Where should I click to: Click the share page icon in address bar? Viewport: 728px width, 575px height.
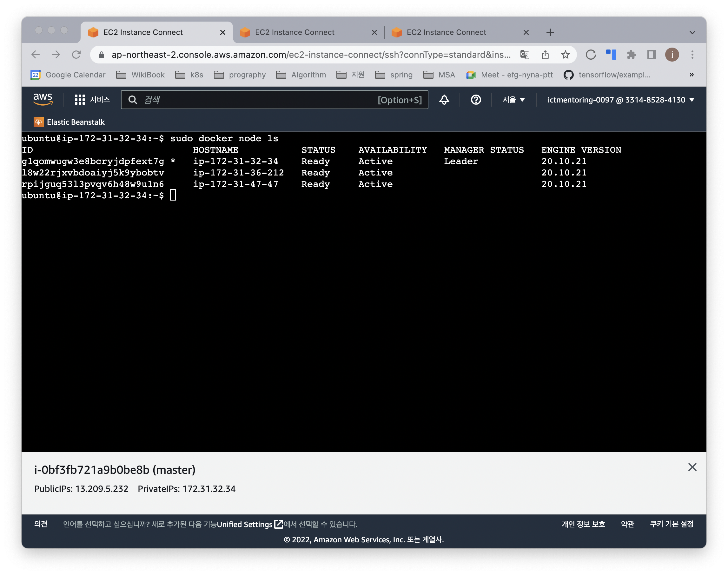point(545,55)
